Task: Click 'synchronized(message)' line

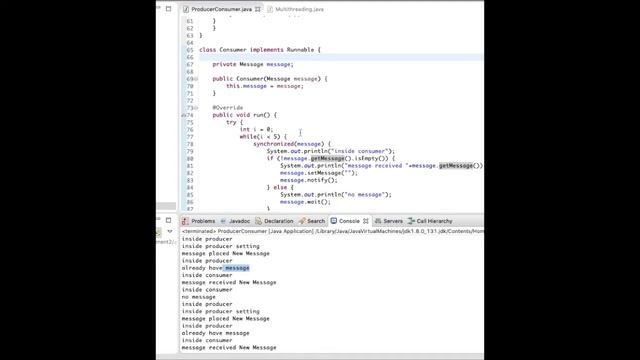Action: click(x=292, y=144)
